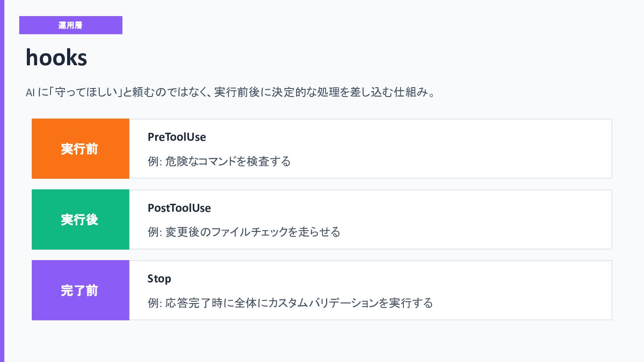644x362 pixels.
Task: Click the orange 実行前 block
Action: 80,148
